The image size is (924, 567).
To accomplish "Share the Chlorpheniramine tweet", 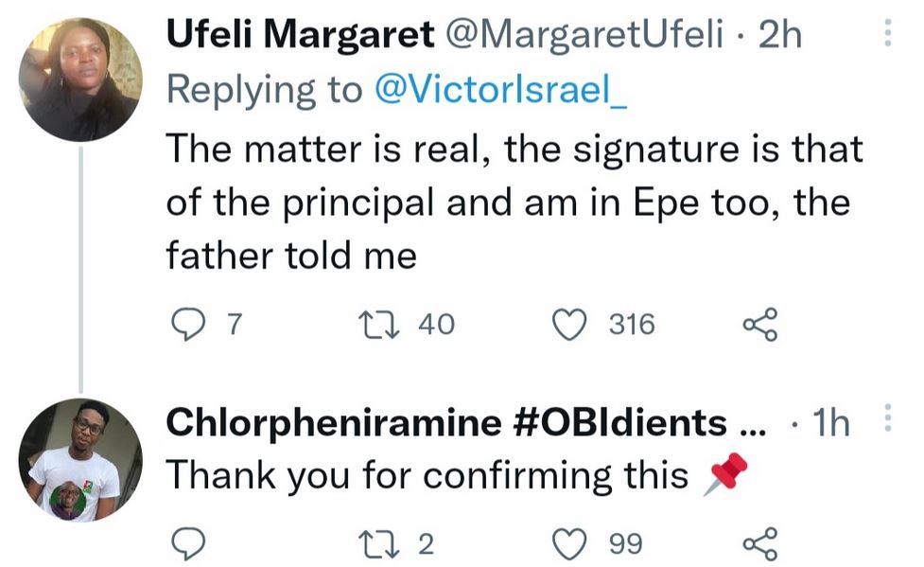I will coord(759,543).
